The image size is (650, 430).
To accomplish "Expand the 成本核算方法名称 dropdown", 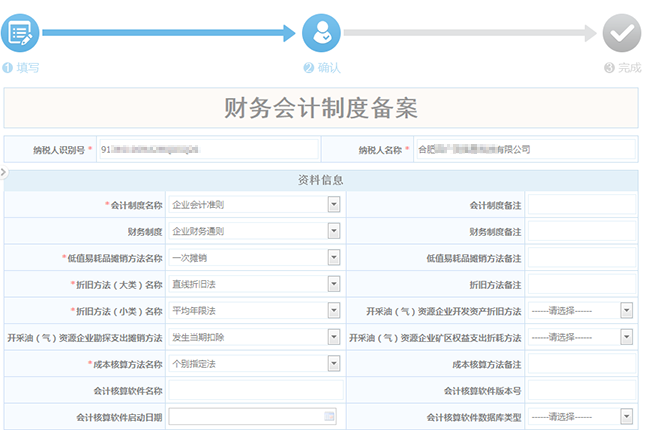I will tap(334, 364).
